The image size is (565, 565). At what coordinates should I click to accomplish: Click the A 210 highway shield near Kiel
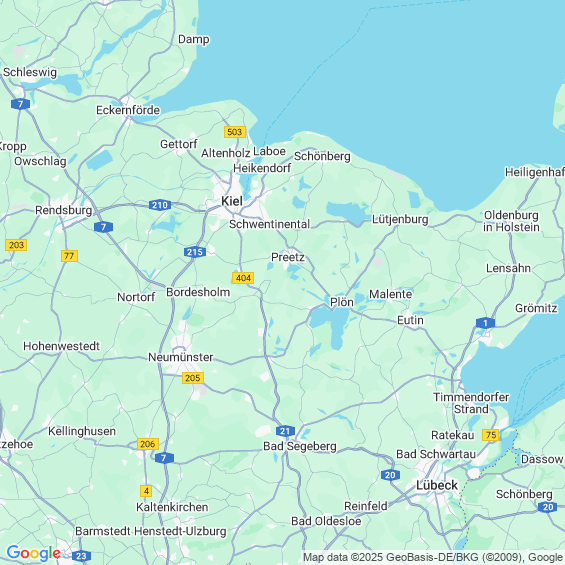pos(160,205)
